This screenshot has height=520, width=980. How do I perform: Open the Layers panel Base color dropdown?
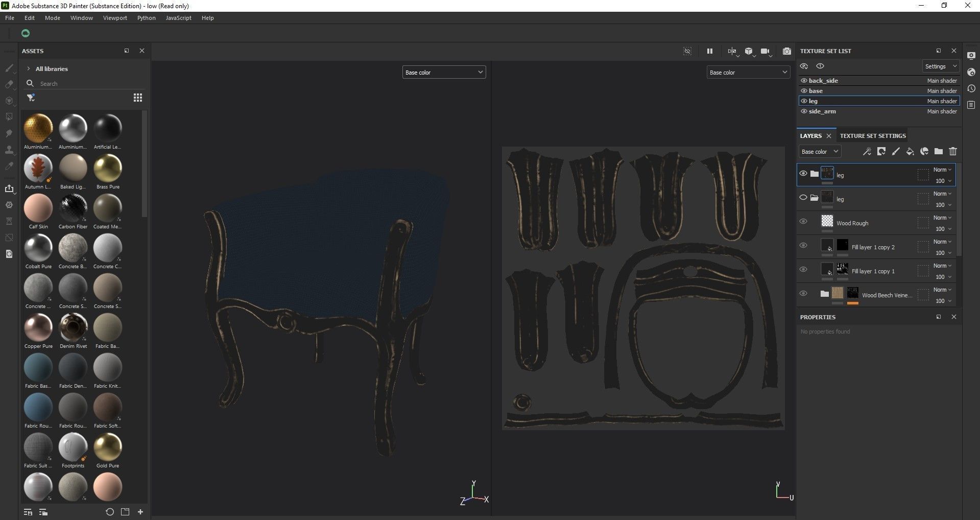820,152
